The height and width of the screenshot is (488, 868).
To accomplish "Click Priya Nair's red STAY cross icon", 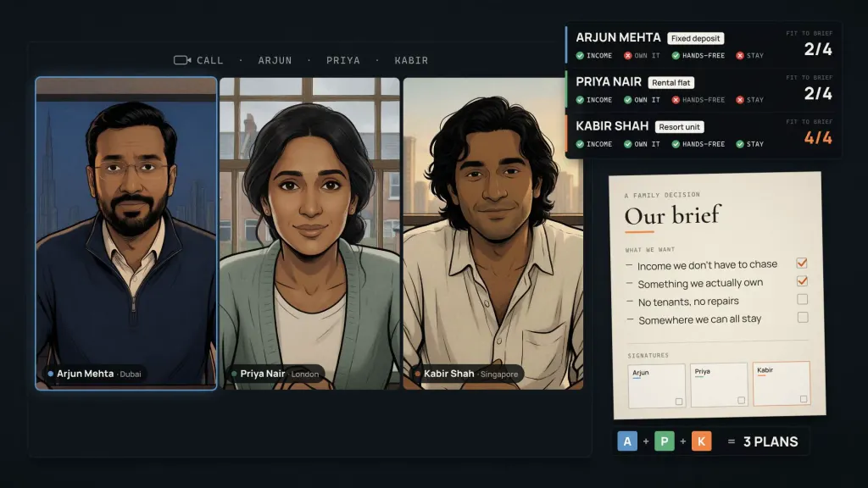I will (739, 100).
